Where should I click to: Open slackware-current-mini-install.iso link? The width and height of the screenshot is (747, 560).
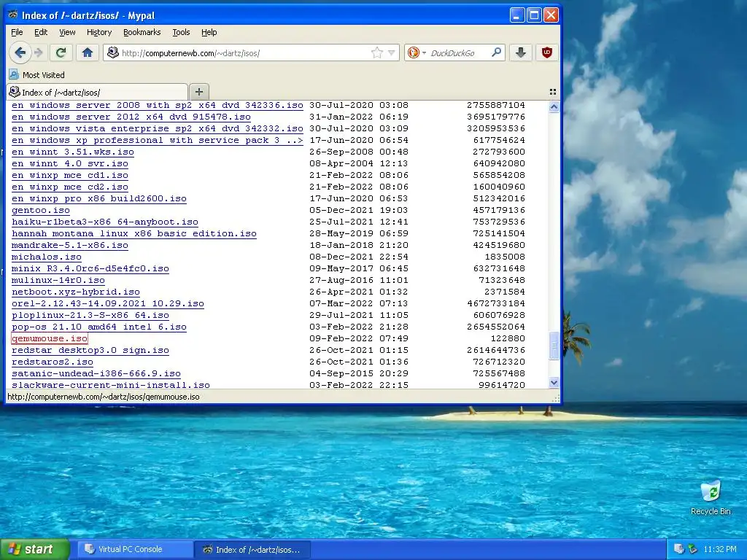(111, 385)
